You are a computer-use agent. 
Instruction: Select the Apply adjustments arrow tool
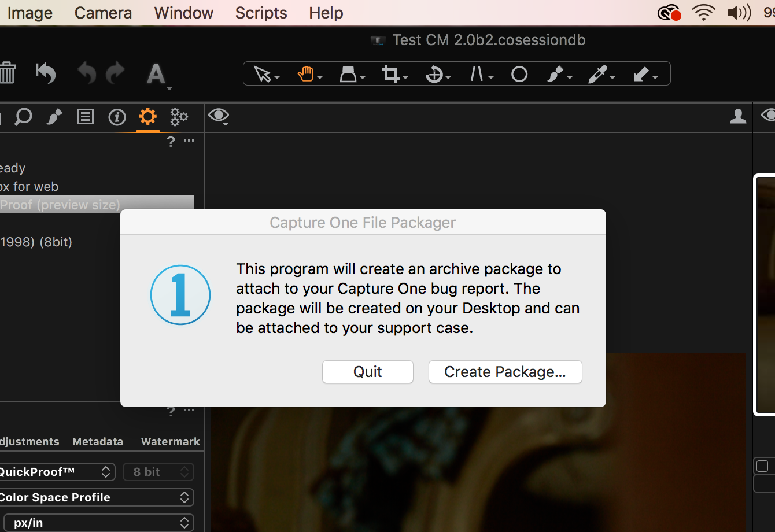[645, 74]
